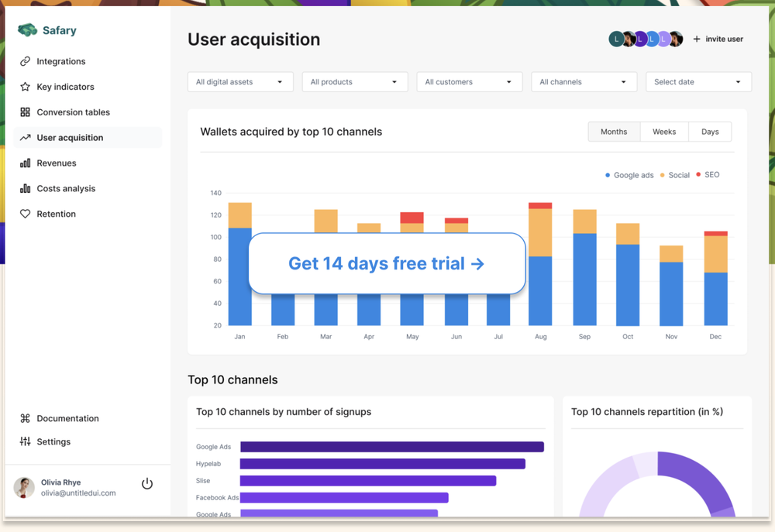The height and width of the screenshot is (532, 775).
Task: Click the invite user button
Action: (718, 39)
